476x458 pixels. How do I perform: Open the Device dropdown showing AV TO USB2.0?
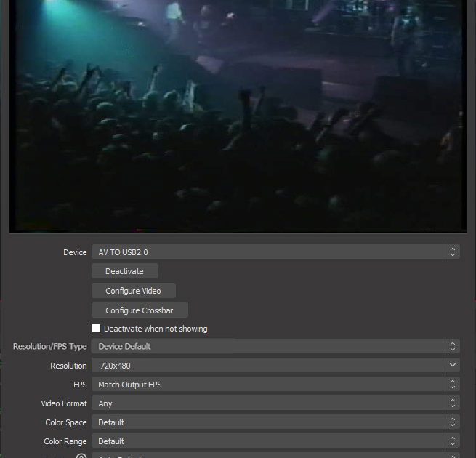coord(269,252)
